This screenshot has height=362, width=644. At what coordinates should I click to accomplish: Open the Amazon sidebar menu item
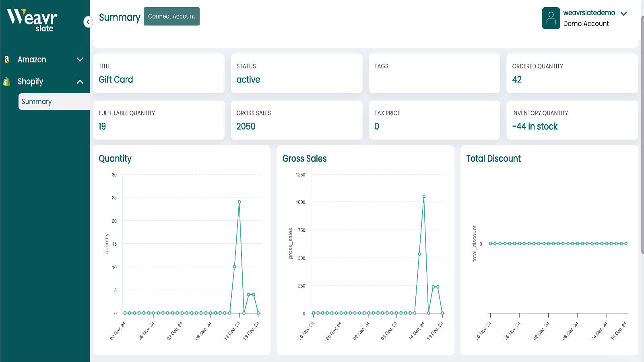click(x=32, y=60)
